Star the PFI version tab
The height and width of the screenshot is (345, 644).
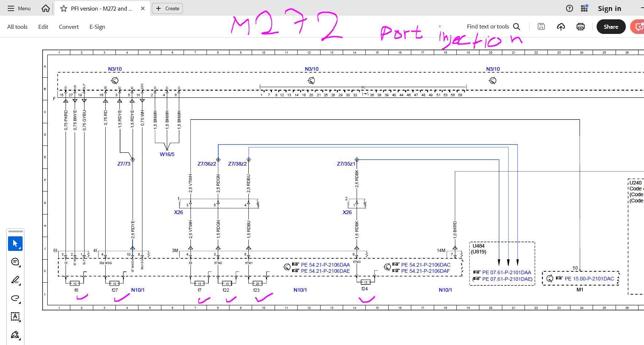coord(64,8)
